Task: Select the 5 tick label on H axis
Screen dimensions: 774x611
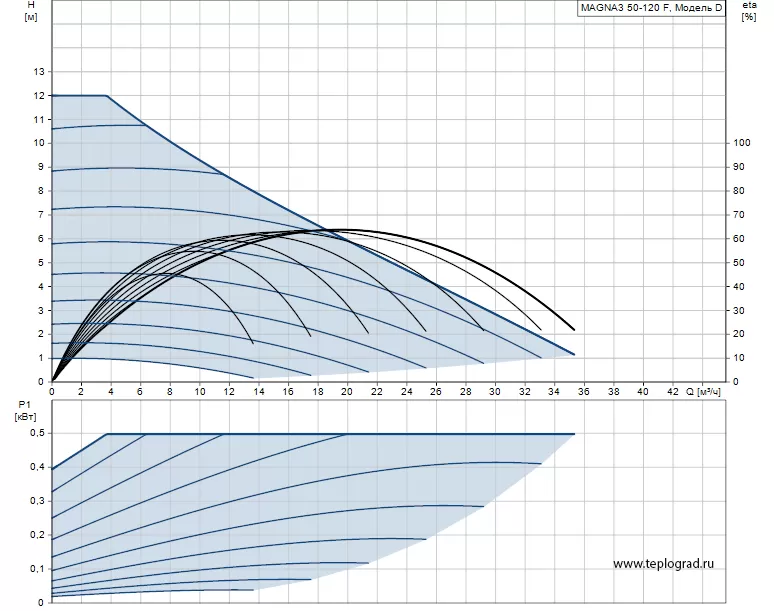Action: pos(41,263)
